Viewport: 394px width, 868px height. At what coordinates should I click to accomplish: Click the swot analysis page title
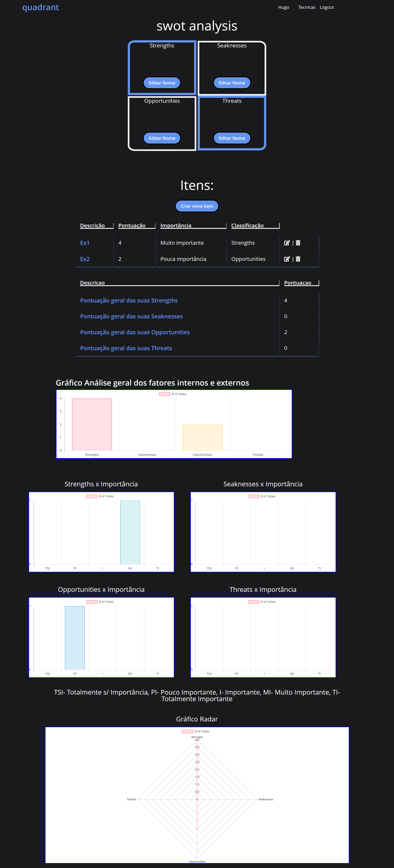click(x=197, y=26)
